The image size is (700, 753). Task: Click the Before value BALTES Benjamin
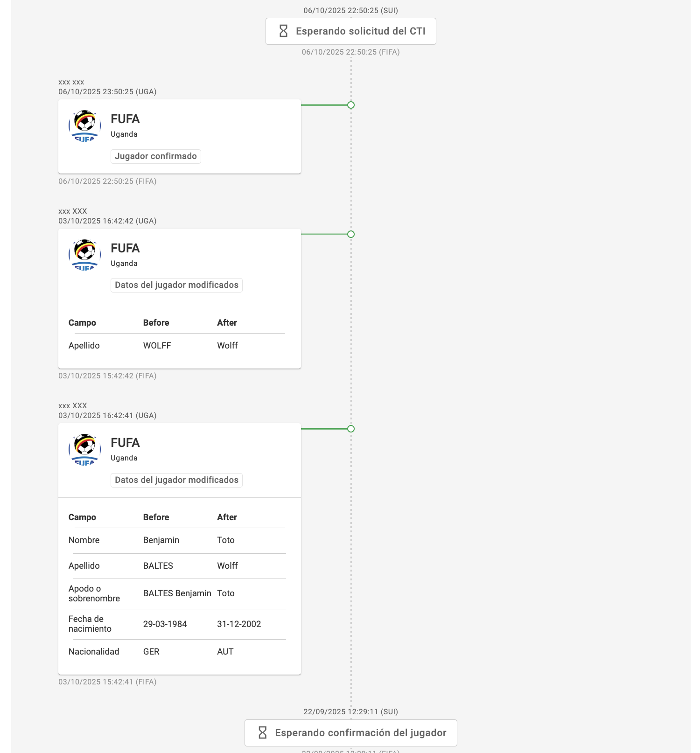coord(177,593)
